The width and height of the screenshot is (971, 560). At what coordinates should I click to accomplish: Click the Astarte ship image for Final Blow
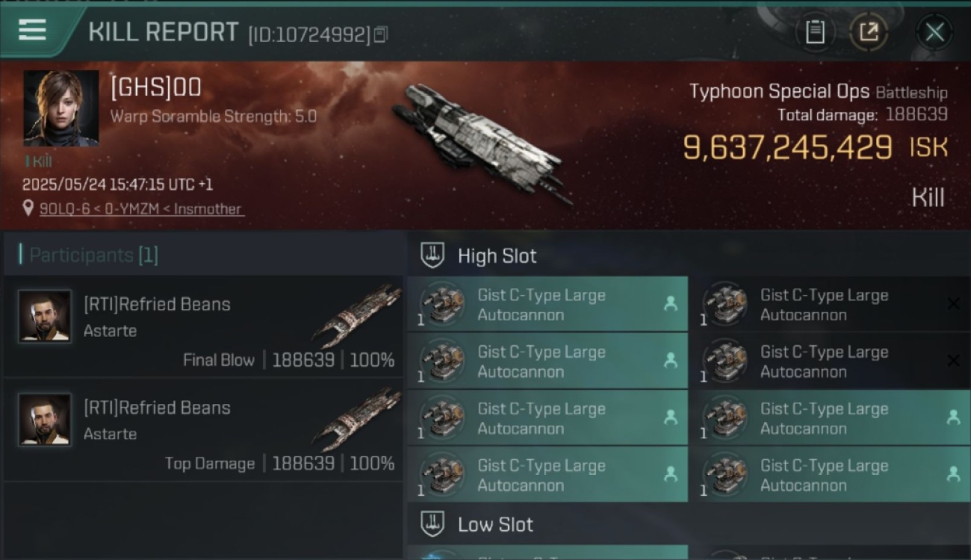[x=358, y=316]
